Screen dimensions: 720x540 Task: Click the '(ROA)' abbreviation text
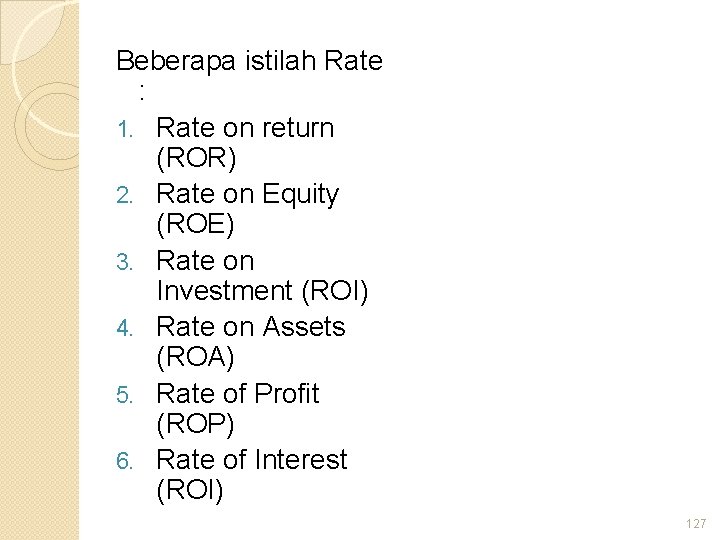(x=195, y=359)
